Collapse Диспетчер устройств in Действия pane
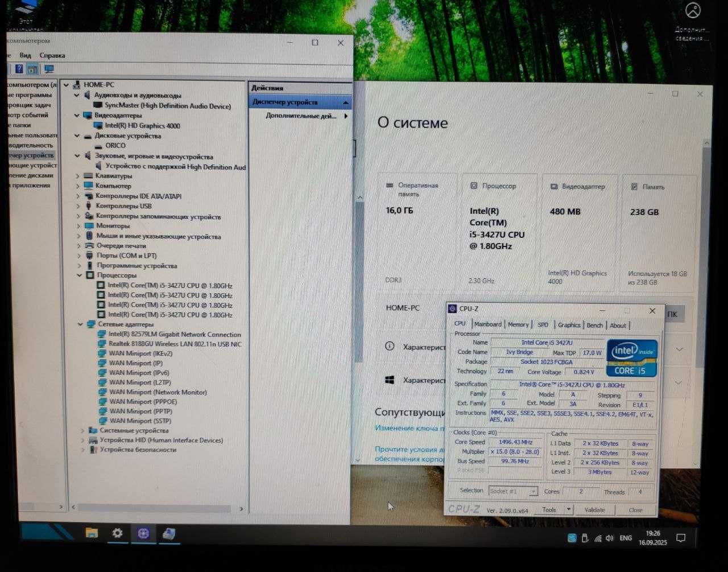 tap(345, 102)
